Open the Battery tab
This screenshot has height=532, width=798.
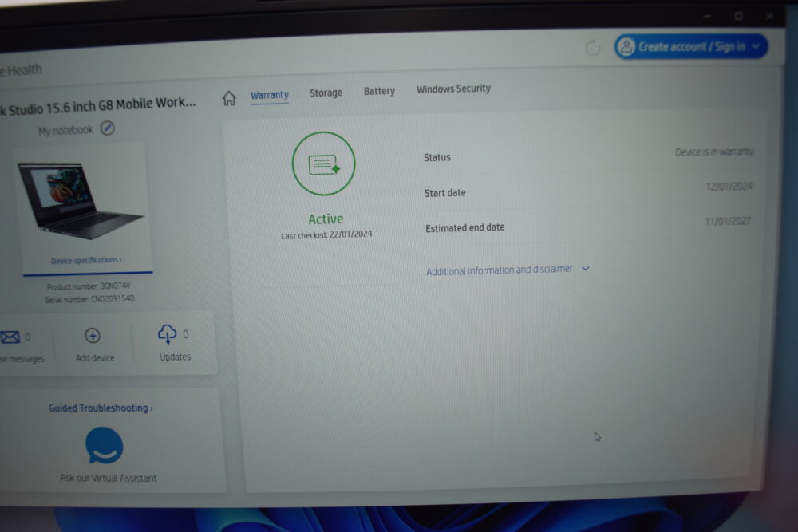pos(379,91)
